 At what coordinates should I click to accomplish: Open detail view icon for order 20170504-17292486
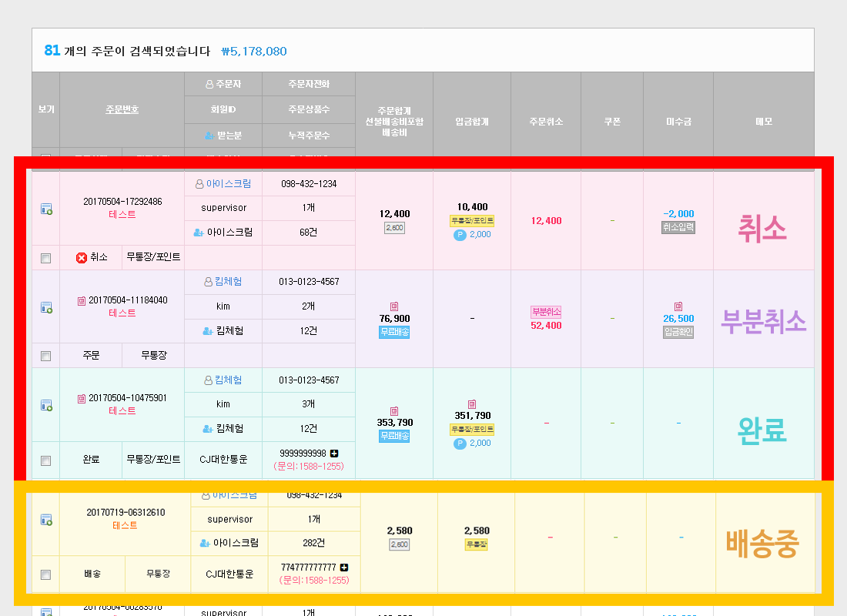[x=46, y=209]
